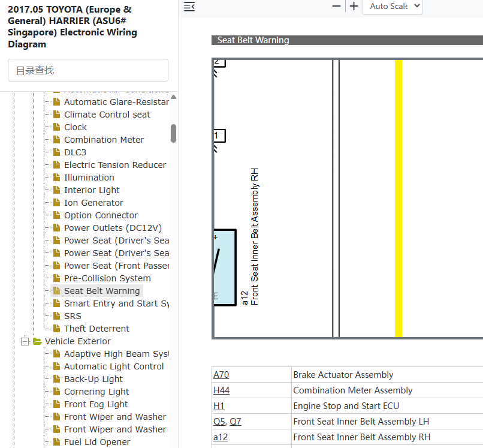Click the directory search input field
The image size is (483, 448).
[88, 70]
